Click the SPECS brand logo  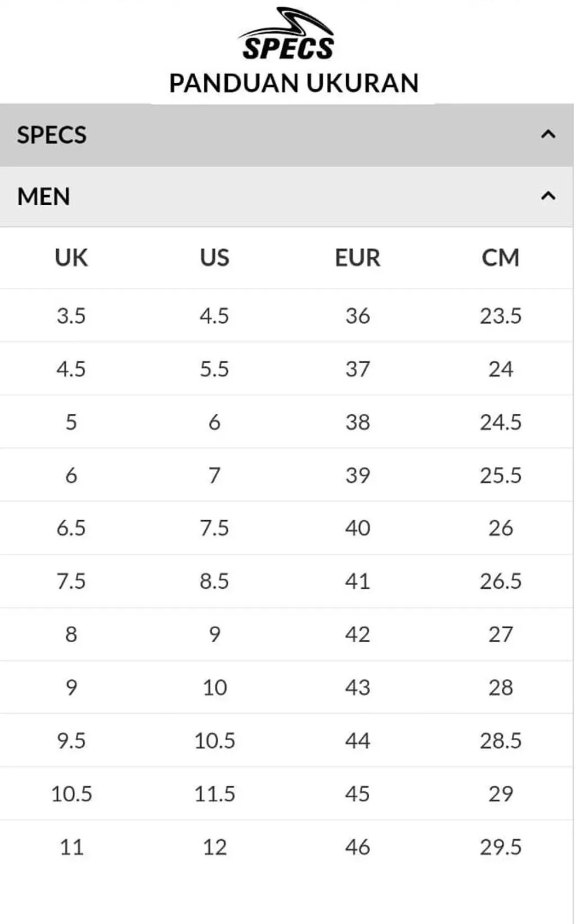click(287, 35)
